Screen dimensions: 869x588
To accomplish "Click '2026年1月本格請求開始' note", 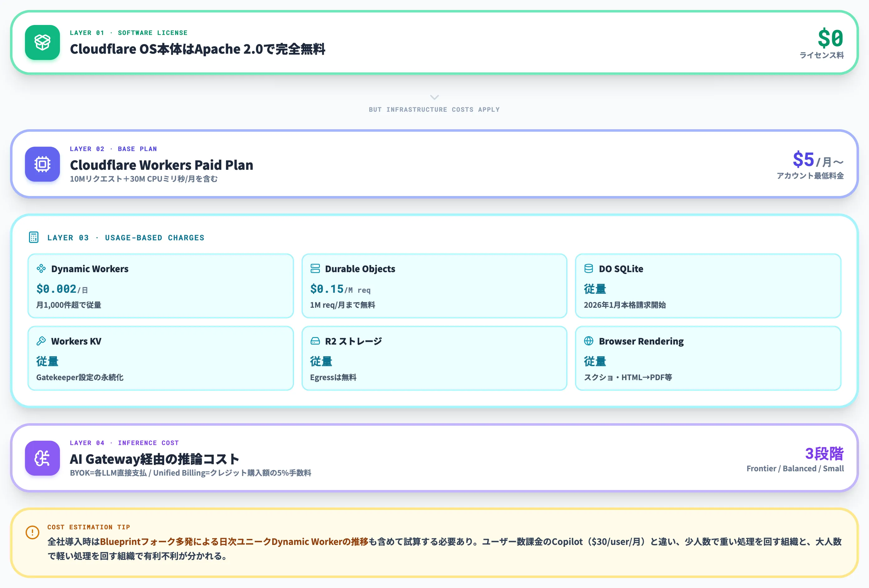I will (625, 305).
